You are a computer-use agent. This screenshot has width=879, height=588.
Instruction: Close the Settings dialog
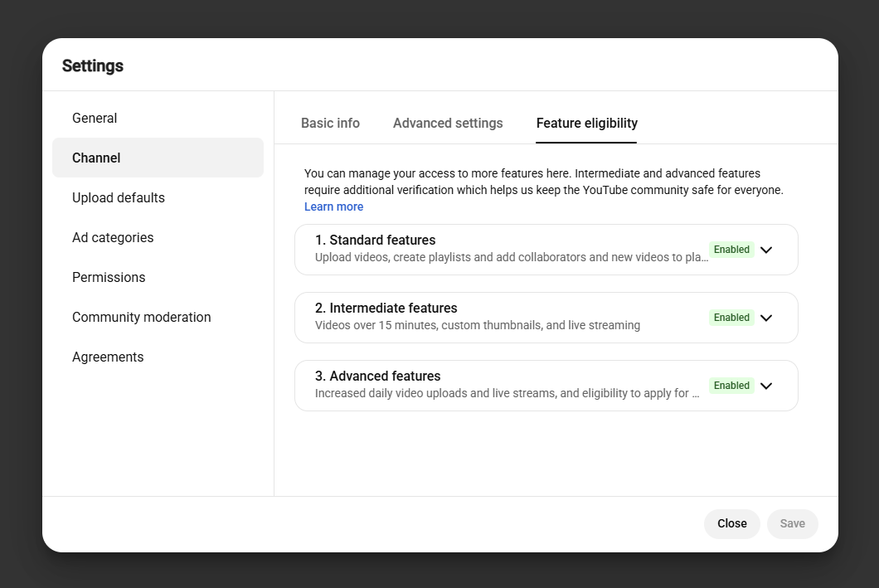click(x=731, y=523)
